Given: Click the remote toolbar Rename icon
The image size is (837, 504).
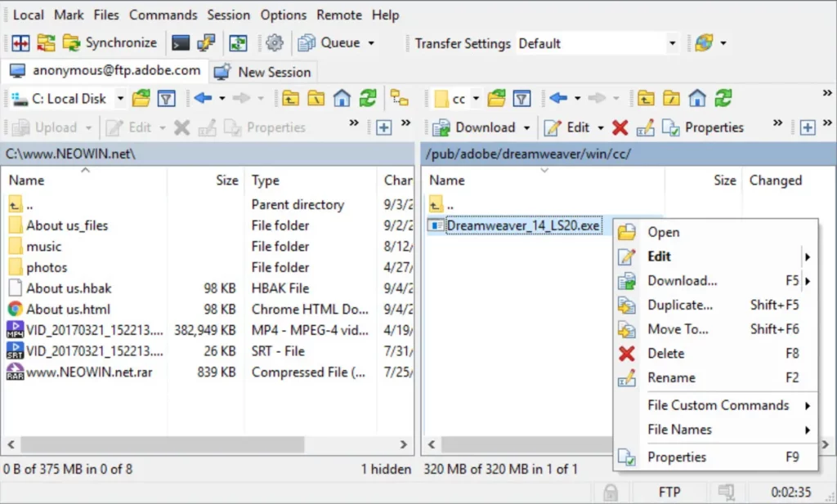Looking at the screenshot, I should 646,127.
